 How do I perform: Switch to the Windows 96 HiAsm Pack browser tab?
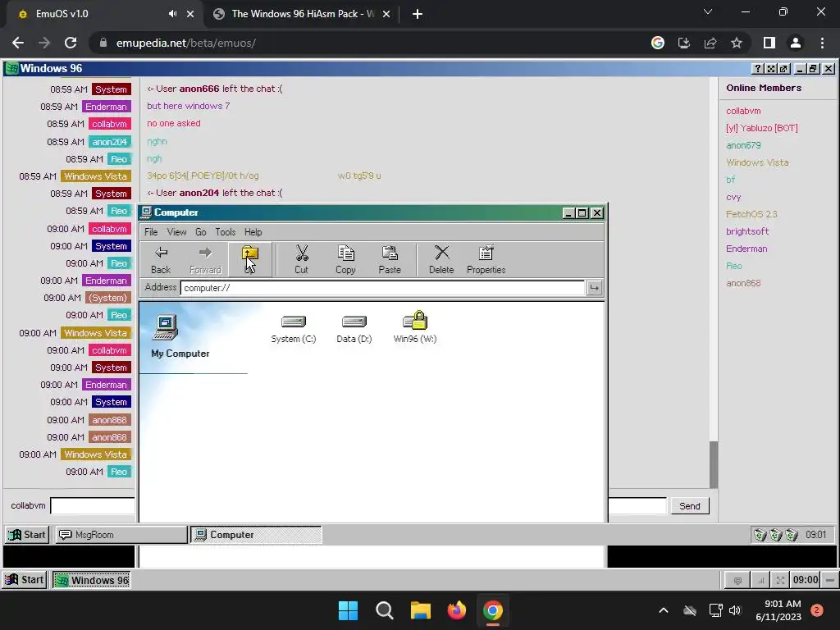[x=302, y=14]
